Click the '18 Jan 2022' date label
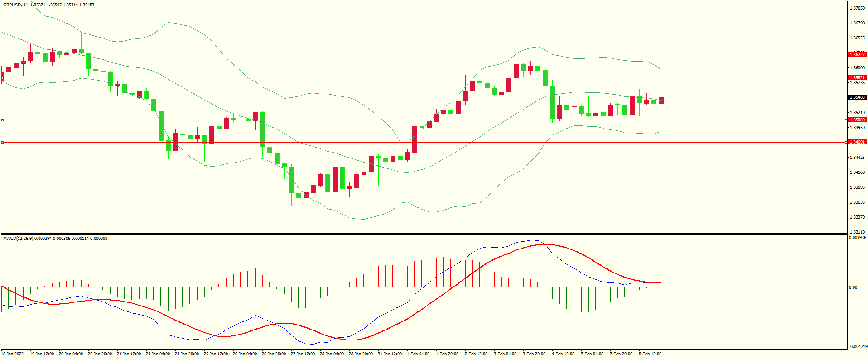This screenshot has height=359, width=868. [x=13, y=354]
